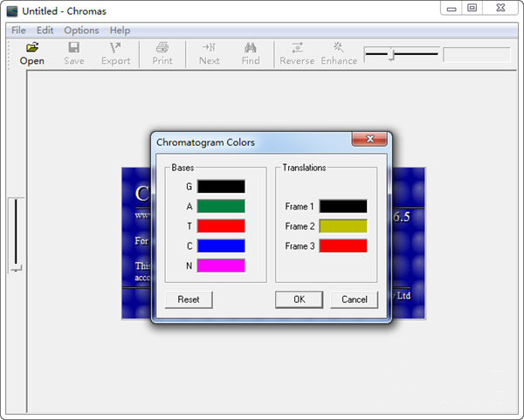Pick the red T base color swatch
Image resolution: width=524 pixels, height=420 pixels.
click(x=221, y=226)
